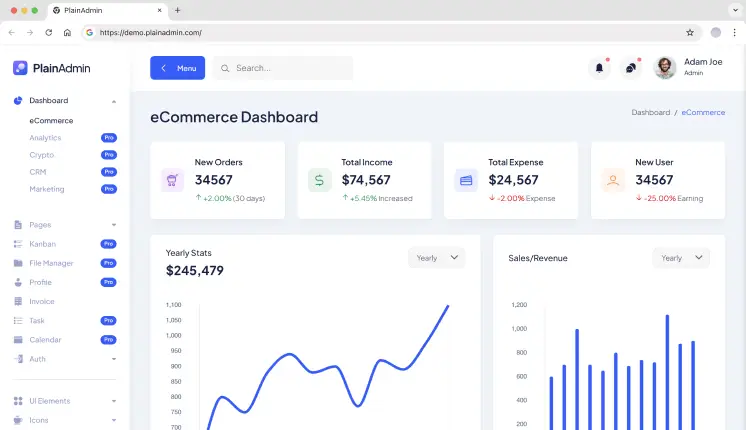Click the Dashboard pie-chart icon in the sidebar

18,100
